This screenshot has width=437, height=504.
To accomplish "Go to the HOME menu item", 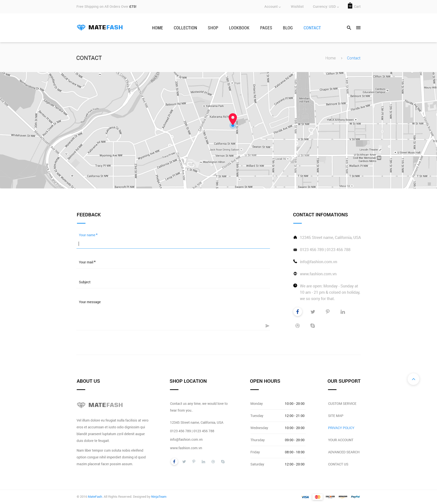I will tap(157, 28).
